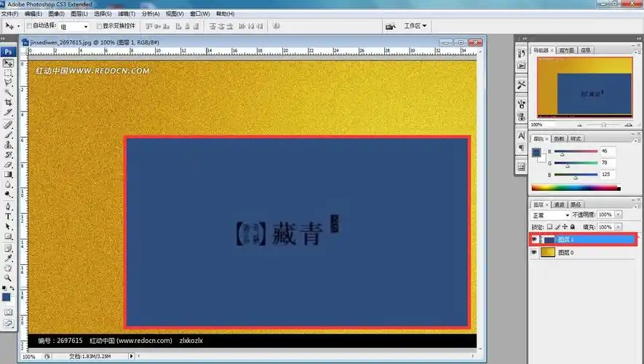This screenshot has width=644, height=364.
Task: Select the Blur tool
Action: (8, 184)
